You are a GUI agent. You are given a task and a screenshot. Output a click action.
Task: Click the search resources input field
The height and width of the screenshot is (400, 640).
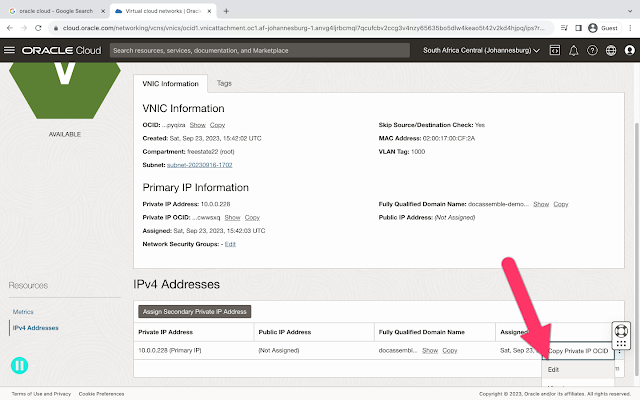coord(260,50)
